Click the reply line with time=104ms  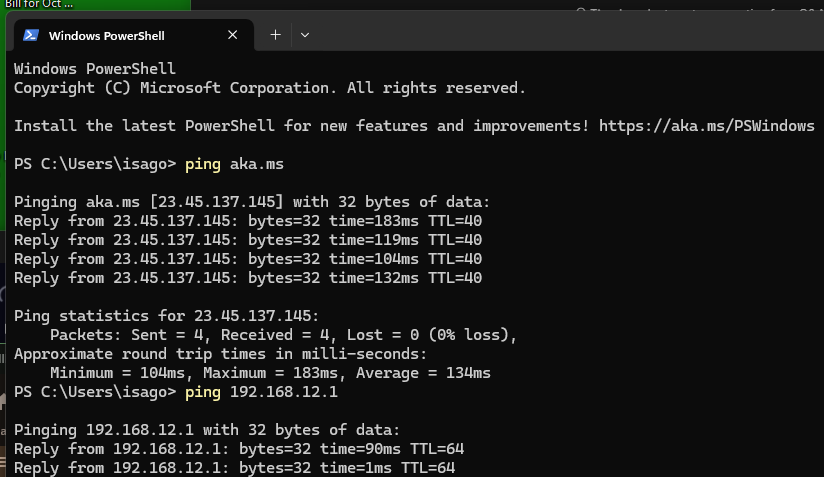click(248, 259)
